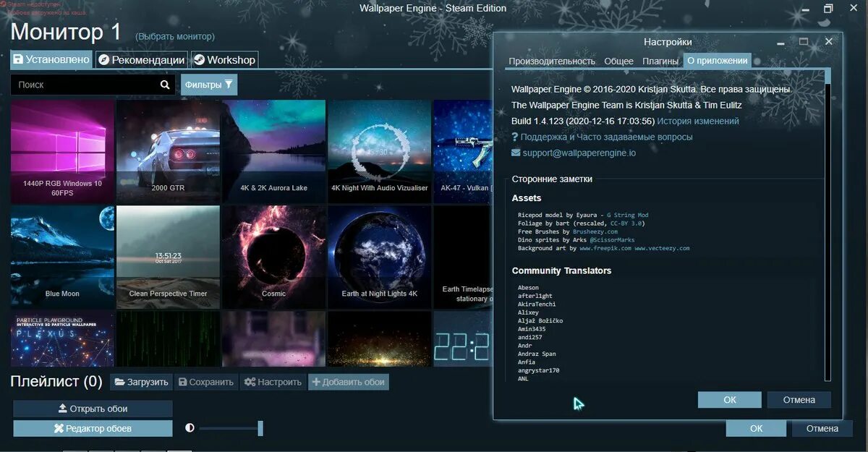This screenshot has width=868, height=452.
Task: Click Отмена in the Настройки dialog
Action: (799, 399)
